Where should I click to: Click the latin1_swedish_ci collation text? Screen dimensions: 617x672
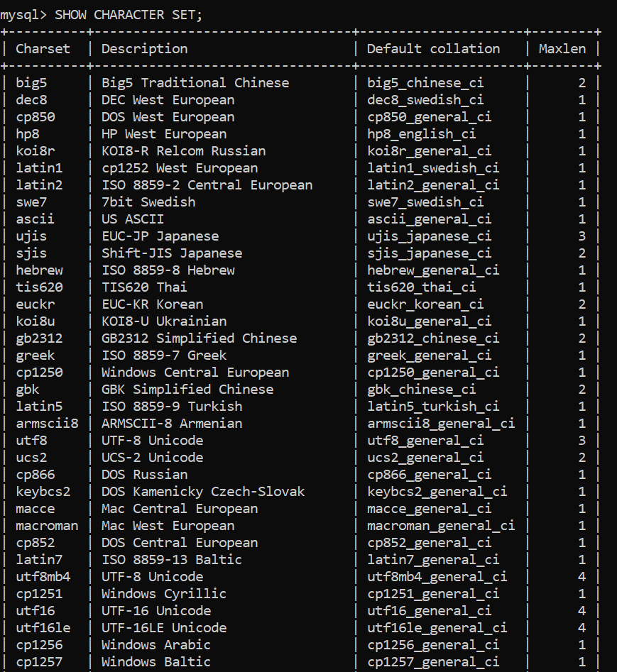pyautogui.click(x=433, y=168)
